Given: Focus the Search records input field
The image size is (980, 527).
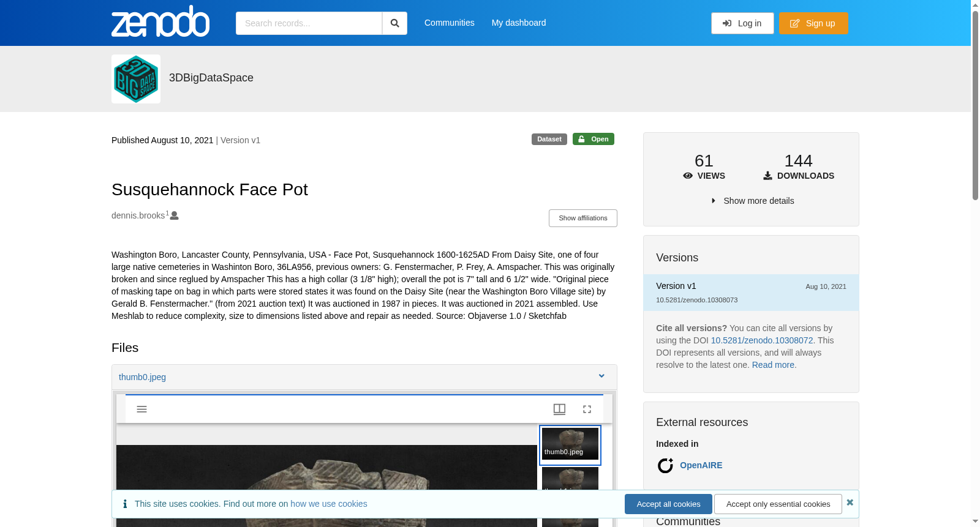Looking at the screenshot, I should 309,23.
